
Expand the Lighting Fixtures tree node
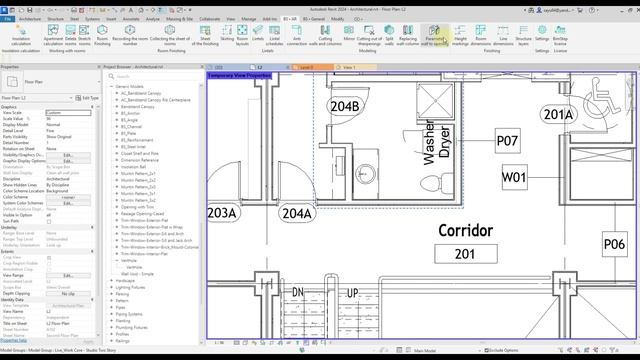pos(111,287)
